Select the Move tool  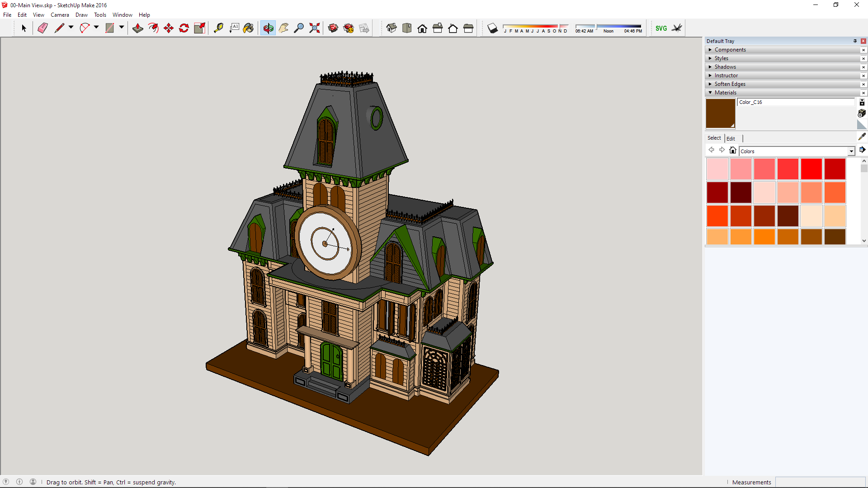(169, 28)
